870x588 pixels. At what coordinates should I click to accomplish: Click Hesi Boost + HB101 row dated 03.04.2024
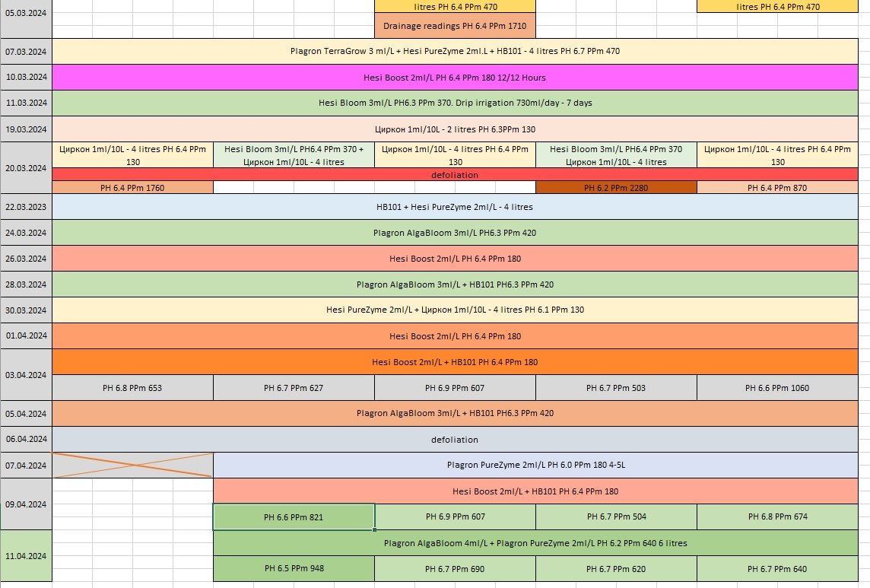click(x=455, y=362)
